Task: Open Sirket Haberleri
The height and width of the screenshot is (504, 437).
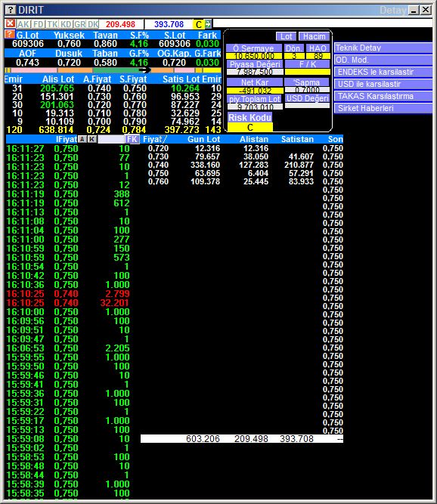Action: [x=383, y=108]
